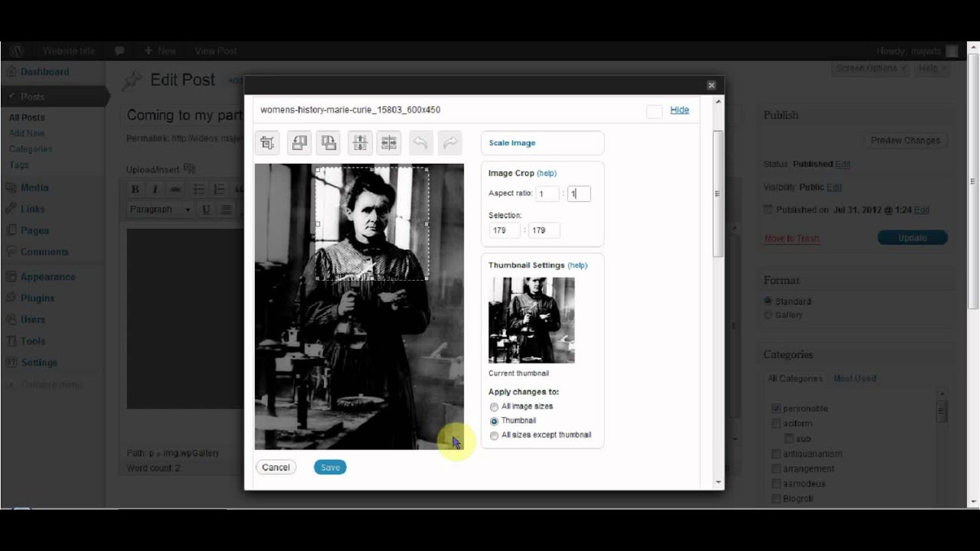Check the asmodeus category
The height and width of the screenshot is (551, 980).
[x=776, y=484]
